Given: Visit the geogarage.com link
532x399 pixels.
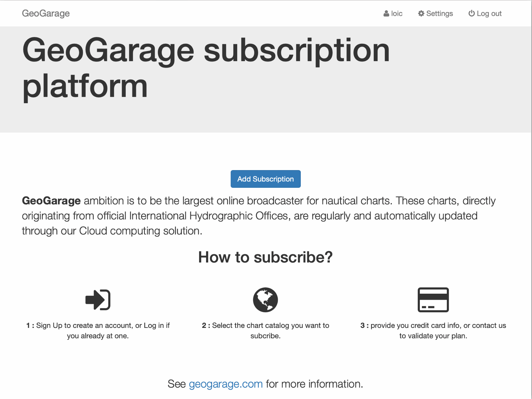Looking at the screenshot, I should [226, 384].
